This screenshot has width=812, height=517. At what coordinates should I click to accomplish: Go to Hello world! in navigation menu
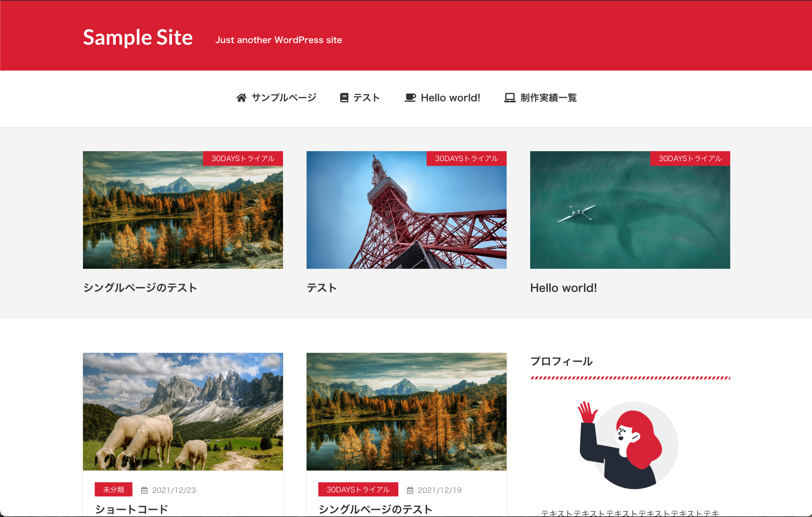[450, 98]
